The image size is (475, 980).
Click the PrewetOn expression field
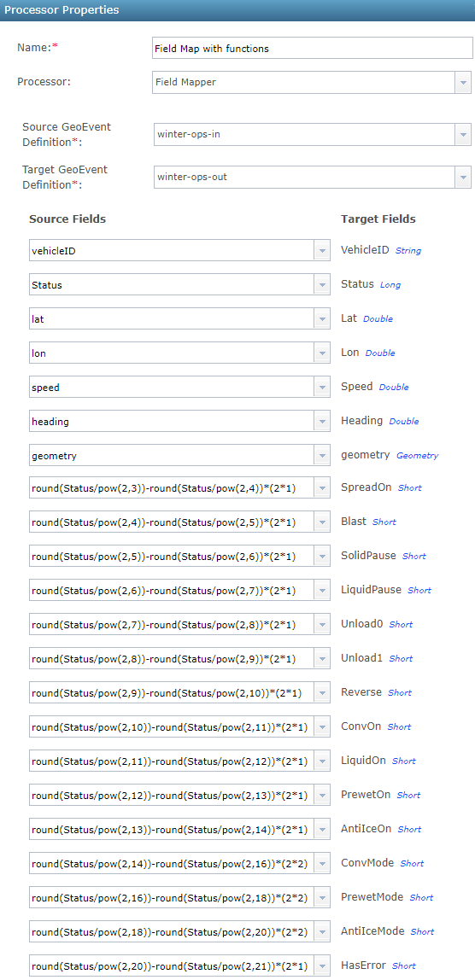click(x=172, y=795)
